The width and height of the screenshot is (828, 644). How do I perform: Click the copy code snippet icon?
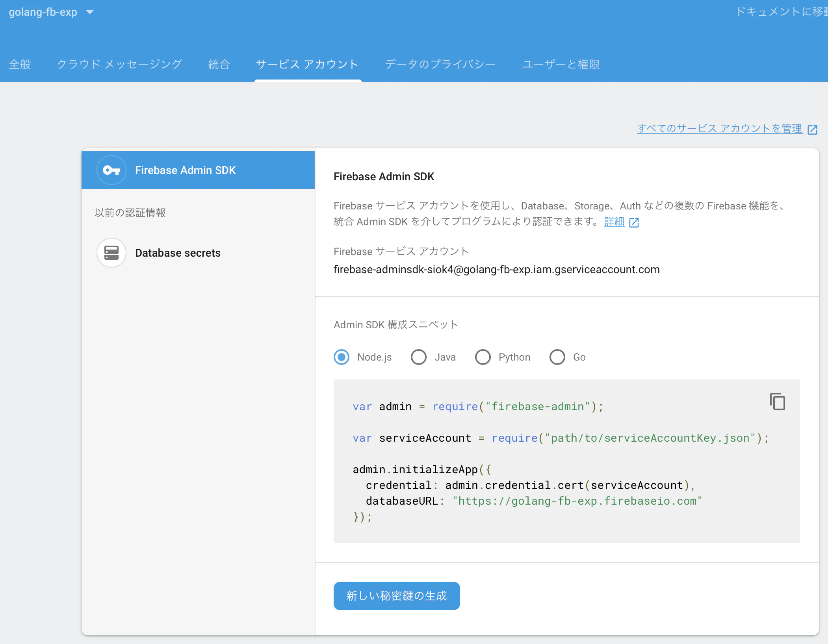[778, 402]
